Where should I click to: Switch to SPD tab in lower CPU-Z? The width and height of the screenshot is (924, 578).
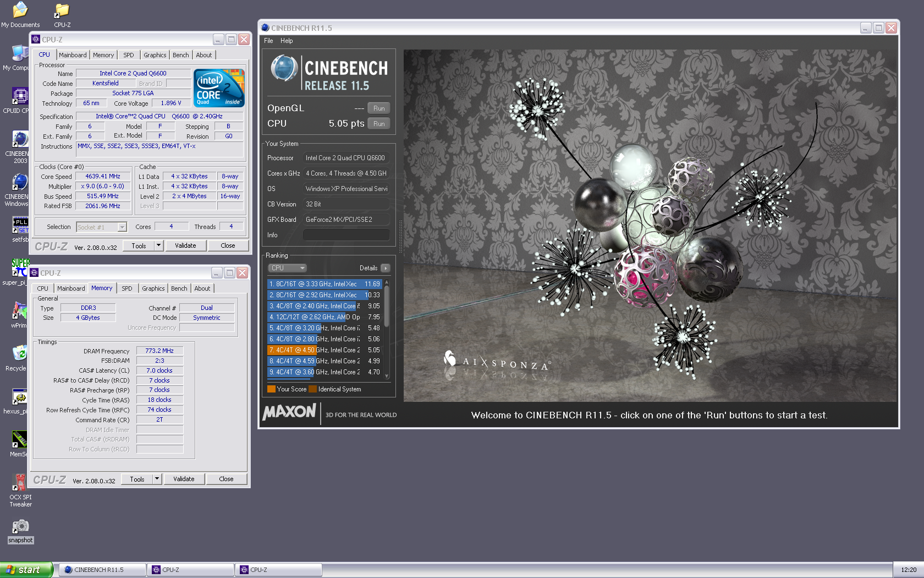[127, 288]
